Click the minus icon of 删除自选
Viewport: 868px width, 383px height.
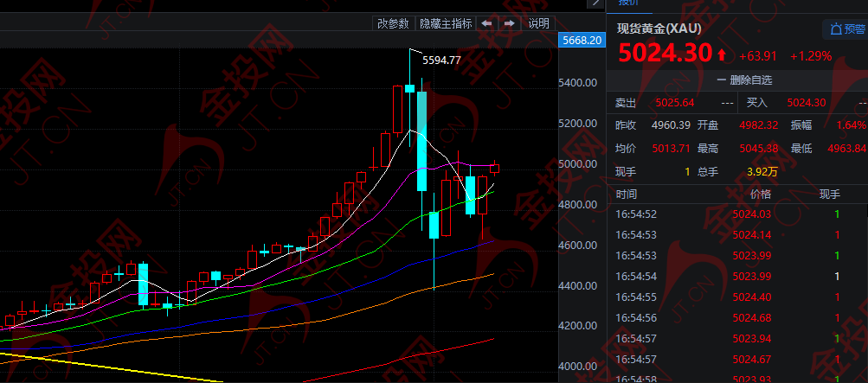click(x=721, y=80)
